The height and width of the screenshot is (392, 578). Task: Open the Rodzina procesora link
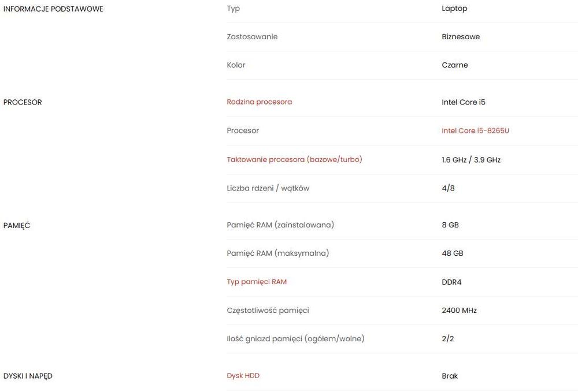259,102
